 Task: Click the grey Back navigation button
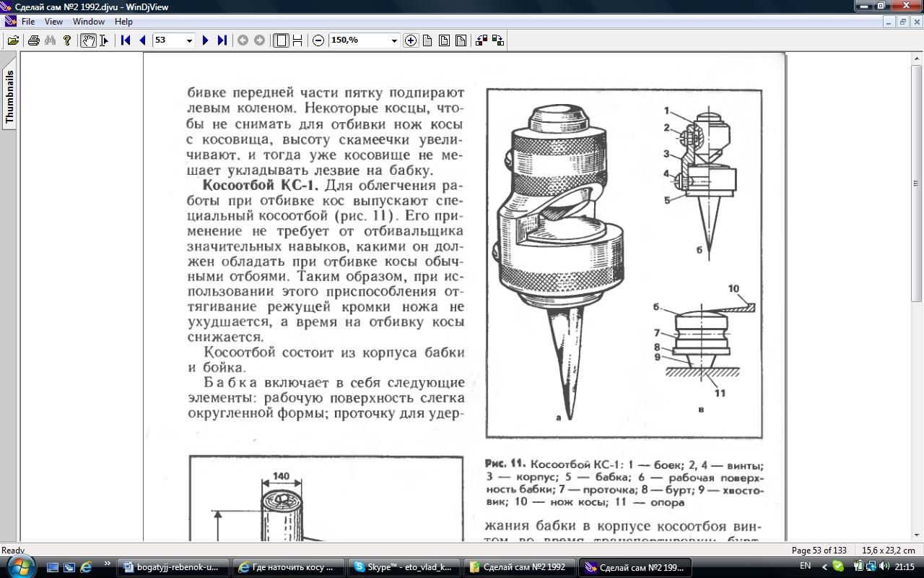[x=243, y=40]
